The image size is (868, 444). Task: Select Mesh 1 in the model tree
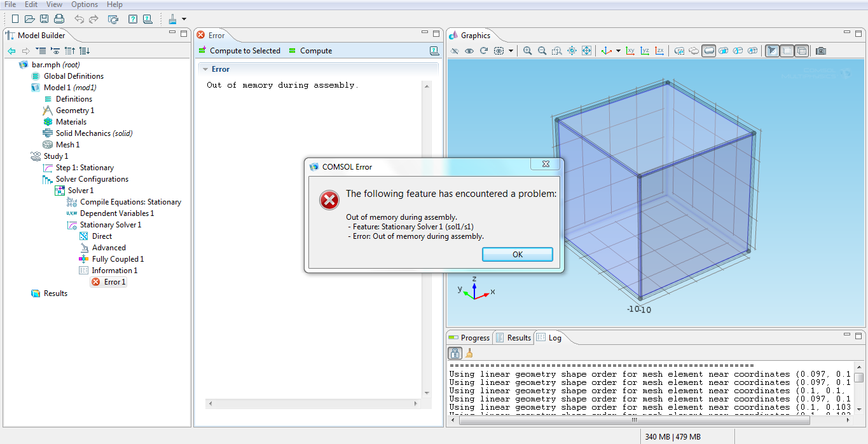[x=61, y=145]
